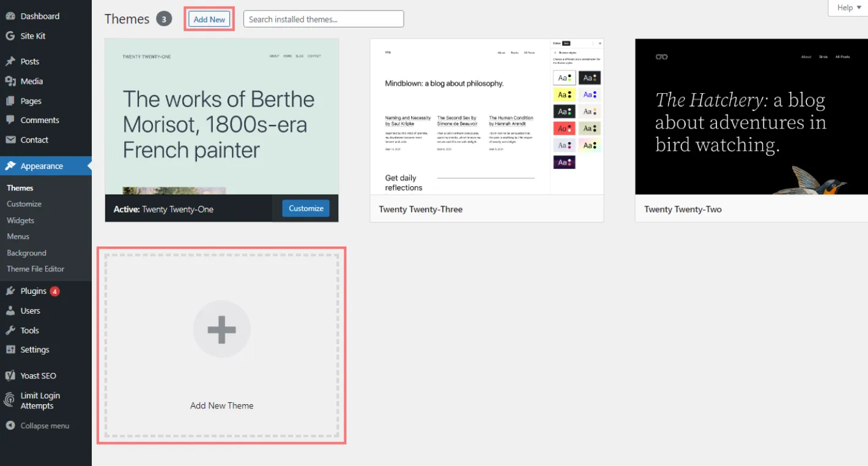The image size is (868, 466).
Task: Click the Search installed themes field
Action: (x=324, y=19)
